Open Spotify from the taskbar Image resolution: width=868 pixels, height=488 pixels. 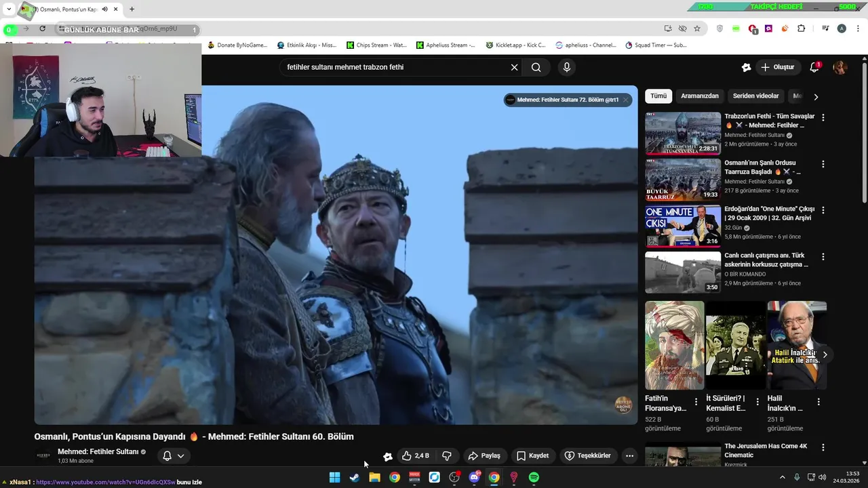534,477
